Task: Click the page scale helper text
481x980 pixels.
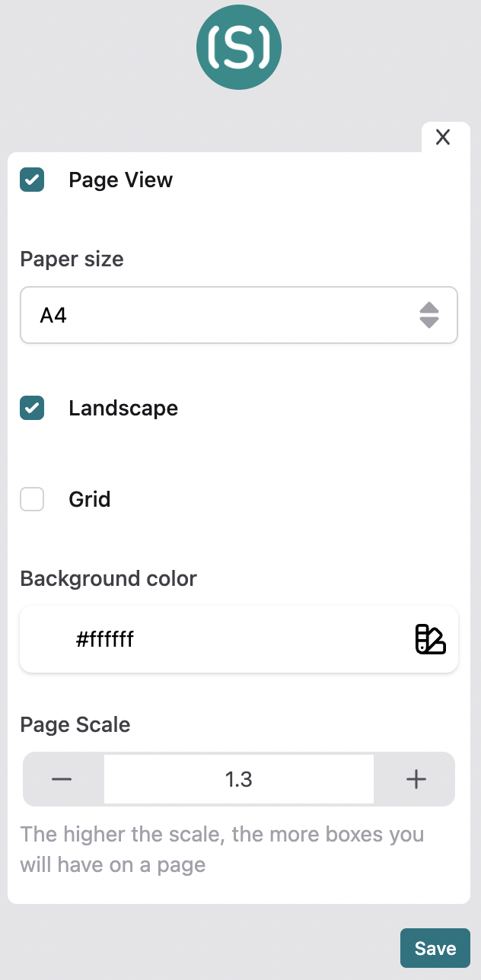Action: click(x=221, y=849)
